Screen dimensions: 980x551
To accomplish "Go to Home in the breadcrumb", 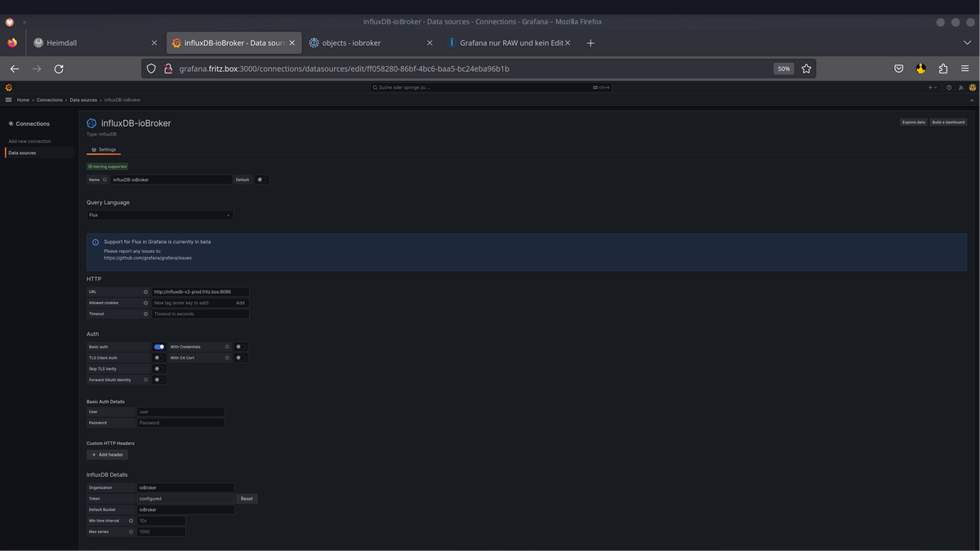I will pos(23,100).
